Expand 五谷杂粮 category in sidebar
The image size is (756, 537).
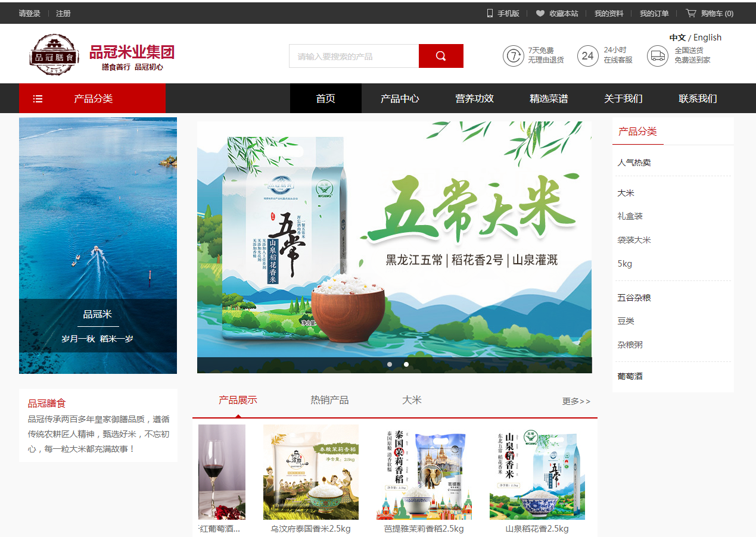tap(634, 298)
